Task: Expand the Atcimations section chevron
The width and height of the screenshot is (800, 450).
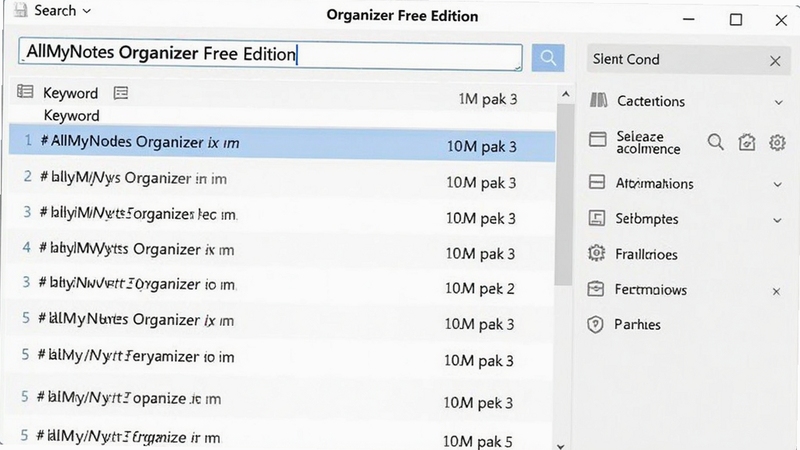Action: [778, 184]
